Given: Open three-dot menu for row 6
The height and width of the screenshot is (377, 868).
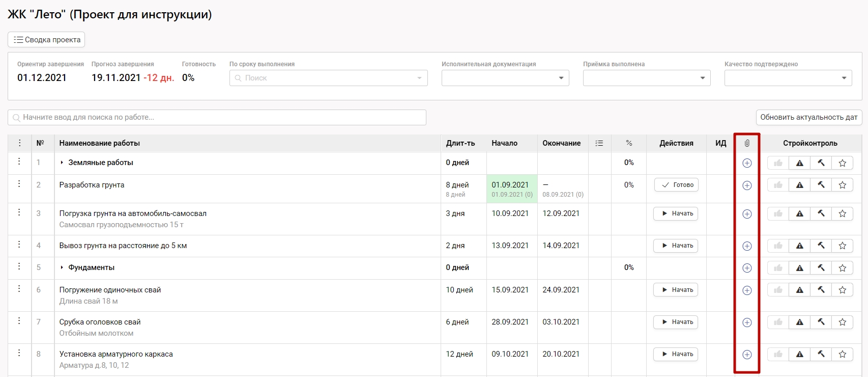Looking at the screenshot, I should (x=19, y=289).
